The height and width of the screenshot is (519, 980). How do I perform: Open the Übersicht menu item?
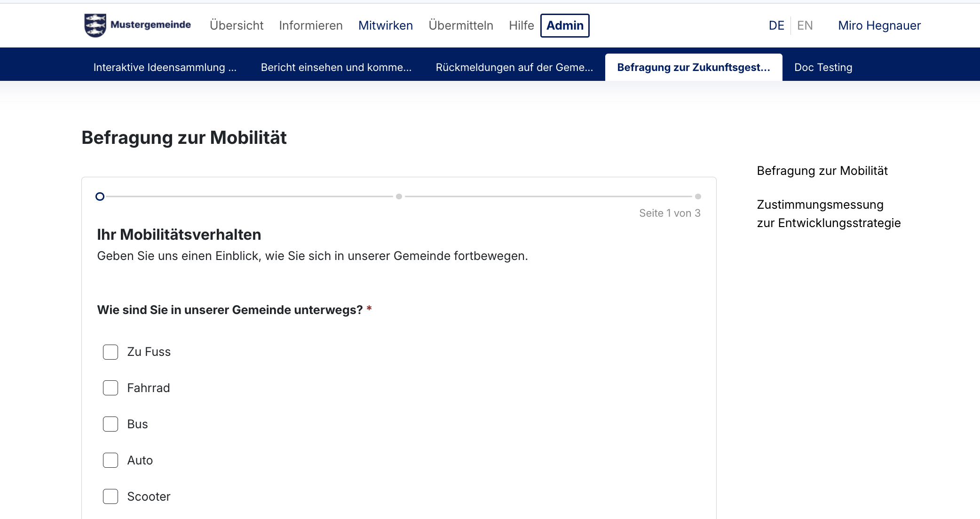[x=237, y=25]
